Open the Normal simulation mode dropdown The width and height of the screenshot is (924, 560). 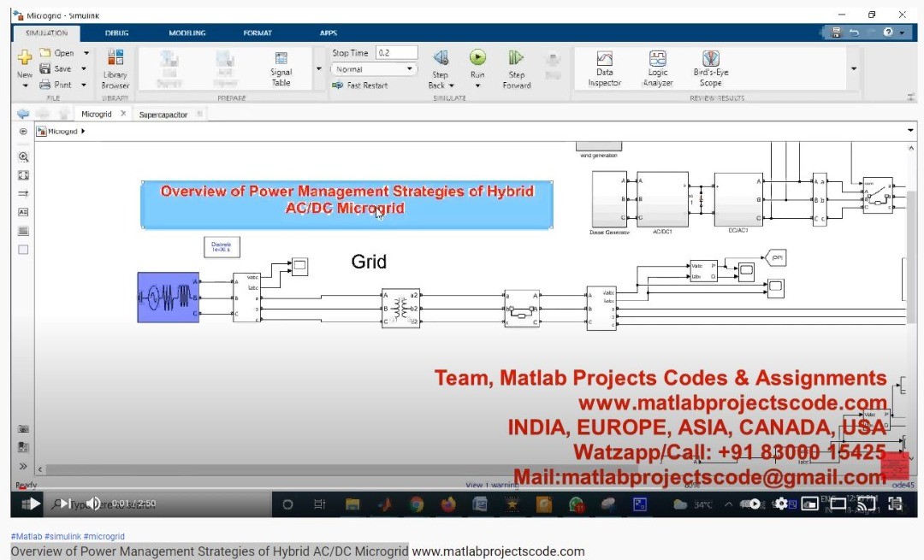pyautogui.click(x=374, y=69)
